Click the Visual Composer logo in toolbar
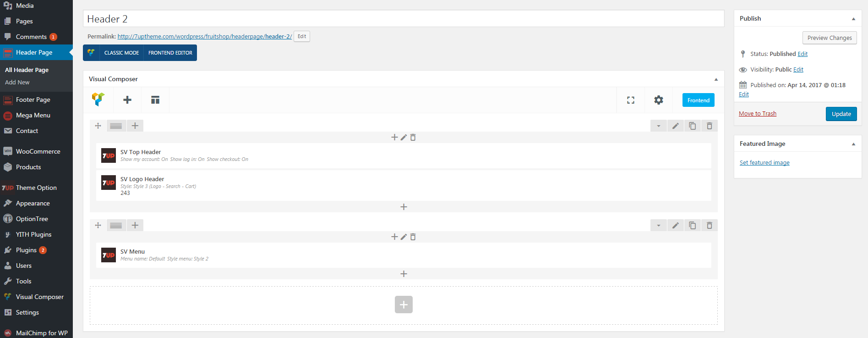The image size is (868, 338). (98, 100)
